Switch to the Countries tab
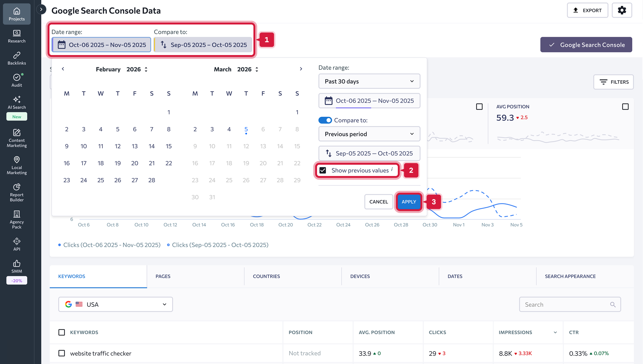This screenshot has height=364, width=643. click(266, 276)
